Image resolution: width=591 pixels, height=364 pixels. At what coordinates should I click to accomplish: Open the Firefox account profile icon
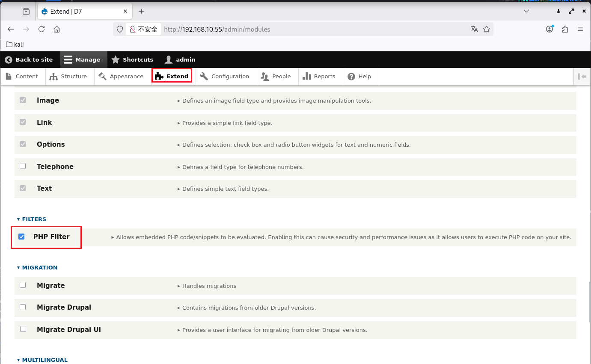click(x=550, y=29)
